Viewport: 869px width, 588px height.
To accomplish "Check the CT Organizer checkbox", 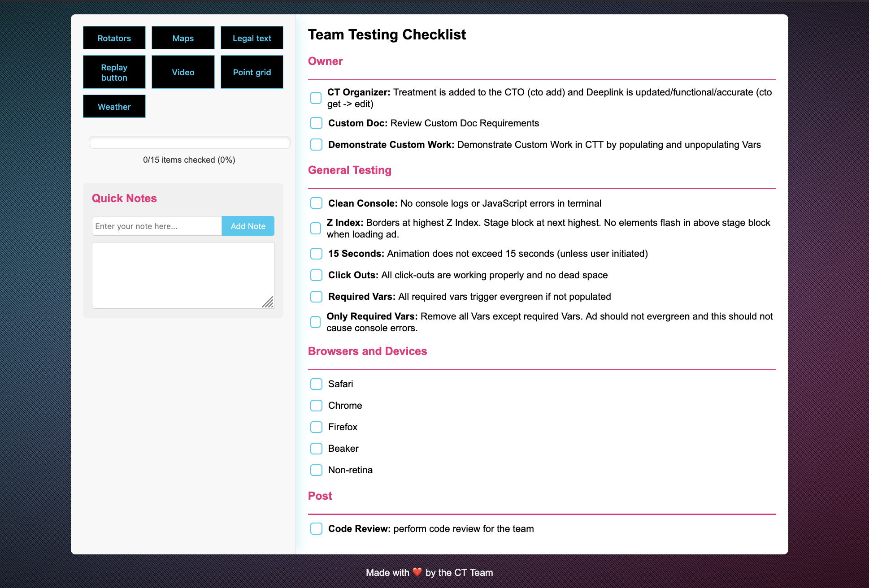I will pos(316,98).
